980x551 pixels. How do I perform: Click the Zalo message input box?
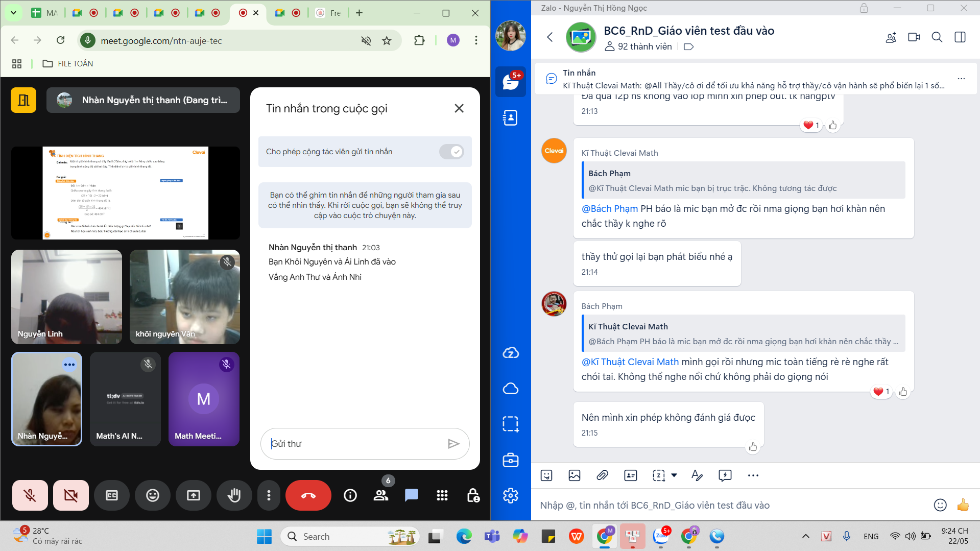pyautogui.click(x=730, y=506)
